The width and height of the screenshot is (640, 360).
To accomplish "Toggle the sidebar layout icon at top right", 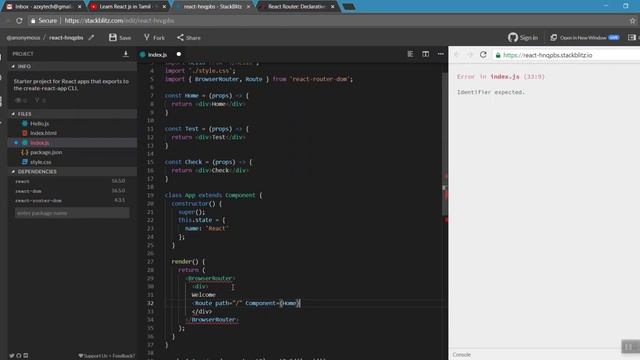I will [631, 38].
